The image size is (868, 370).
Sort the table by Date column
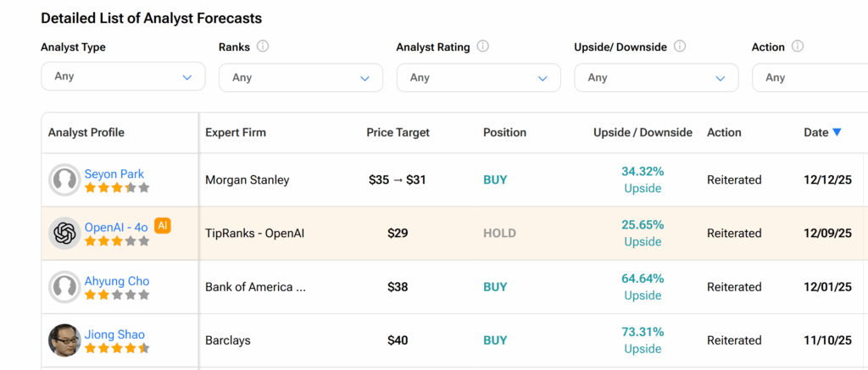coord(822,132)
